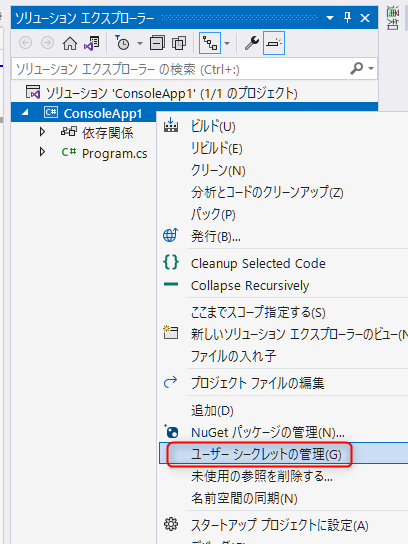Pin the Solution Explorer panel
The height and width of the screenshot is (544, 408).
[347, 17]
